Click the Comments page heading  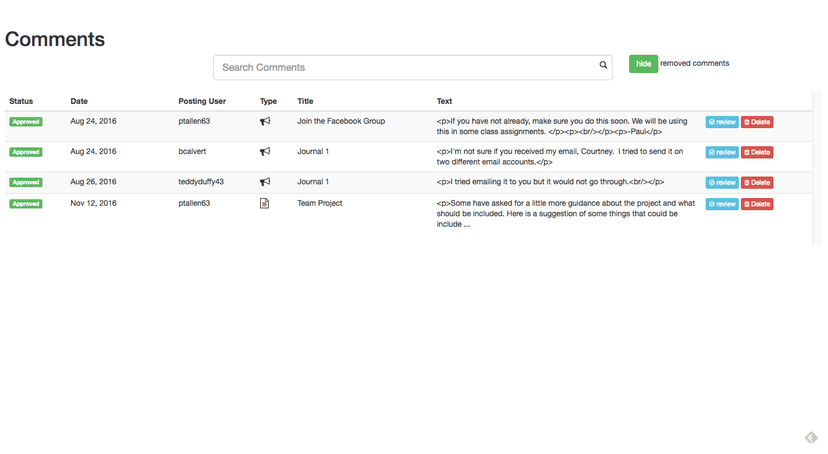click(55, 39)
